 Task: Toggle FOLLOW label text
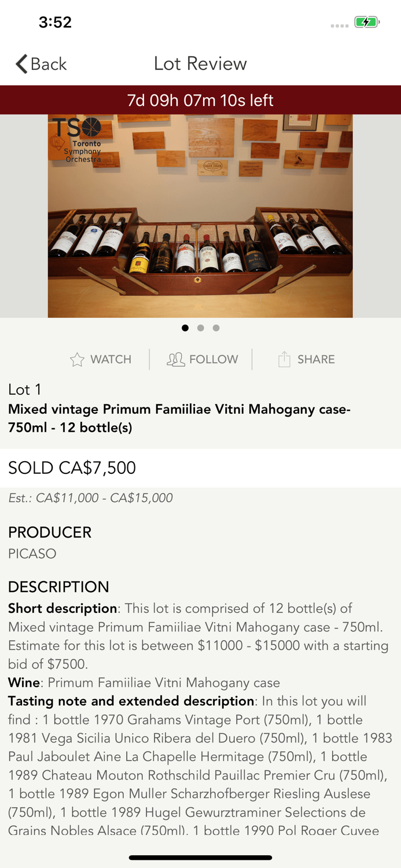[x=214, y=360]
